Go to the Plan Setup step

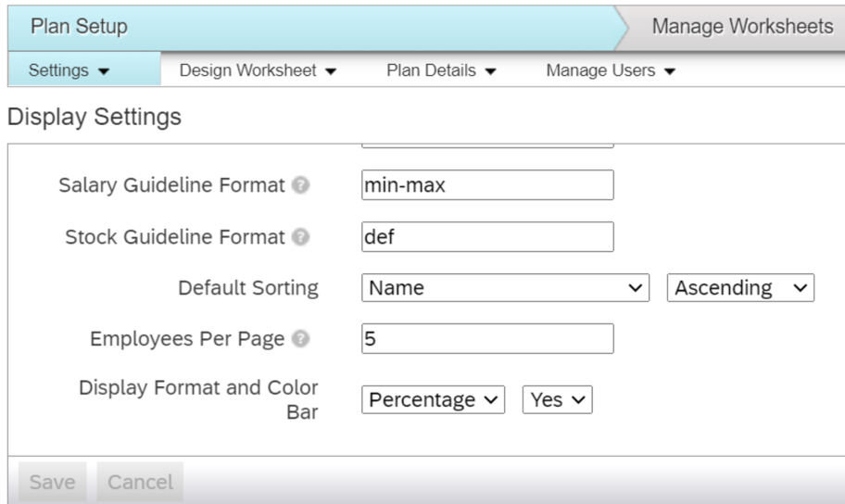(x=80, y=26)
